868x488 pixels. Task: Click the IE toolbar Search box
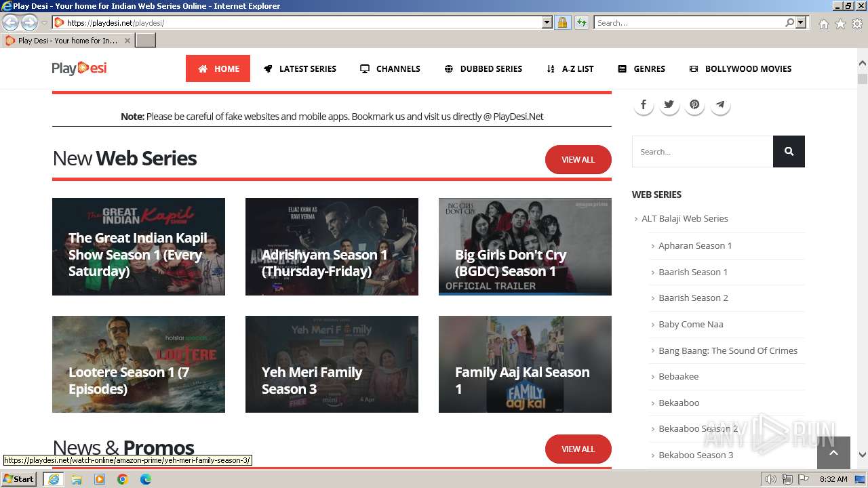pos(689,23)
